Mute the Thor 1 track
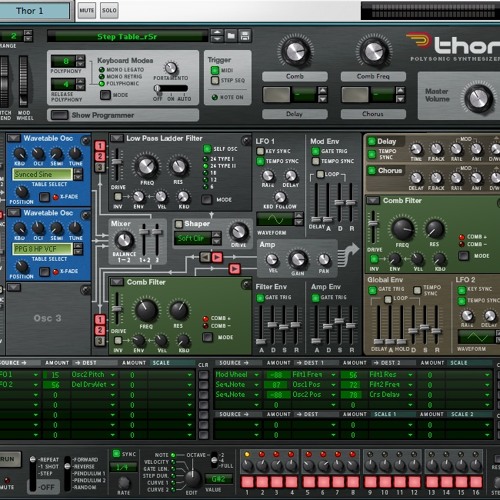The image size is (500, 500). click(86, 10)
